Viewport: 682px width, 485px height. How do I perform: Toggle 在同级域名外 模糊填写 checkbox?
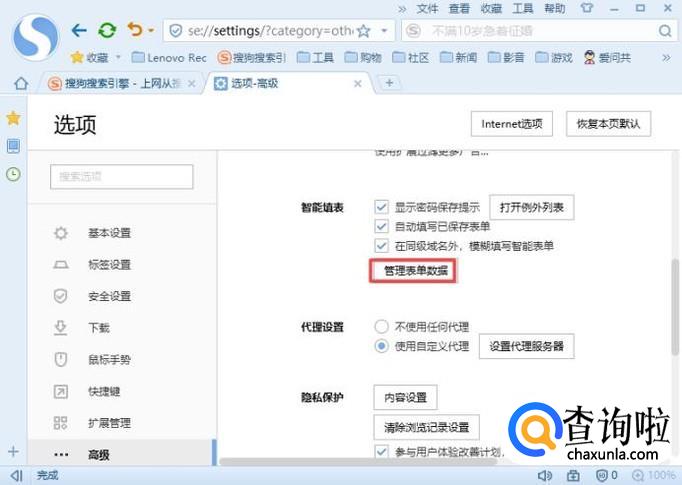click(381, 246)
